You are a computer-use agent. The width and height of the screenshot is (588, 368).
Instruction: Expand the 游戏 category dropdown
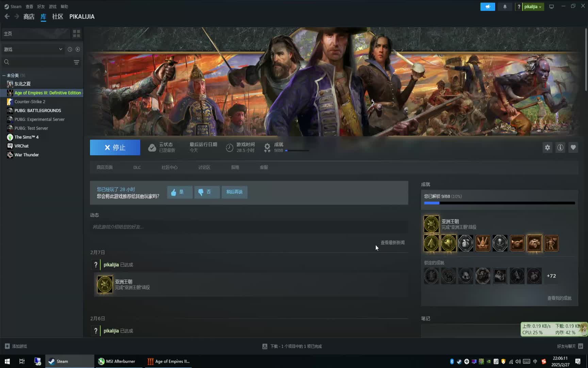click(x=61, y=49)
